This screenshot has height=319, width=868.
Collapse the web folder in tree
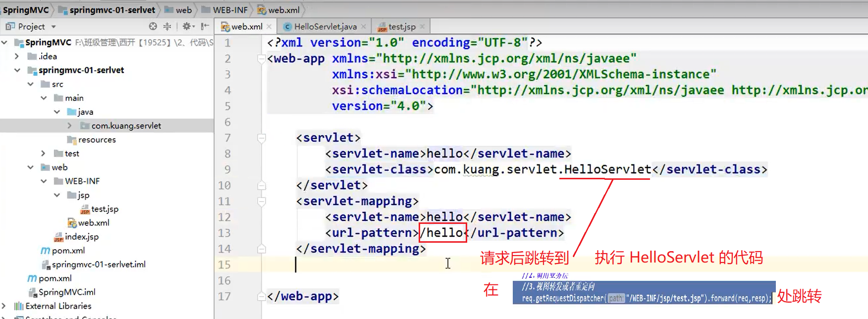[x=30, y=167]
